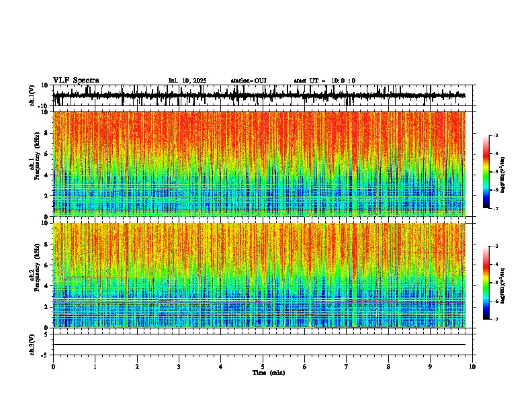Click the flat ch.3(V) signal line
The image size is (532, 411).
tap(259, 345)
